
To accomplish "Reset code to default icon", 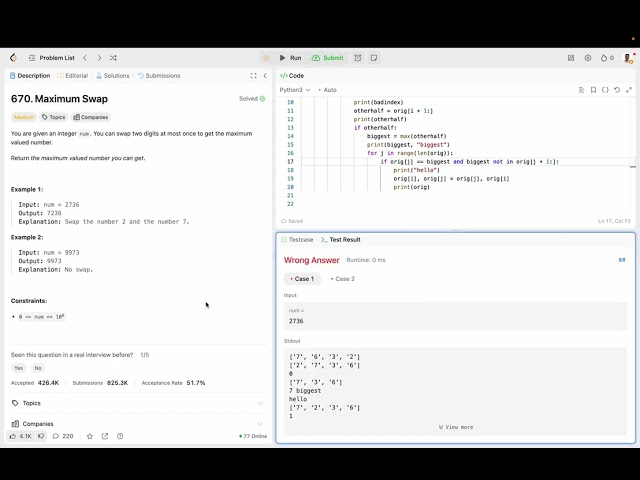I will click(x=617, y=90).
